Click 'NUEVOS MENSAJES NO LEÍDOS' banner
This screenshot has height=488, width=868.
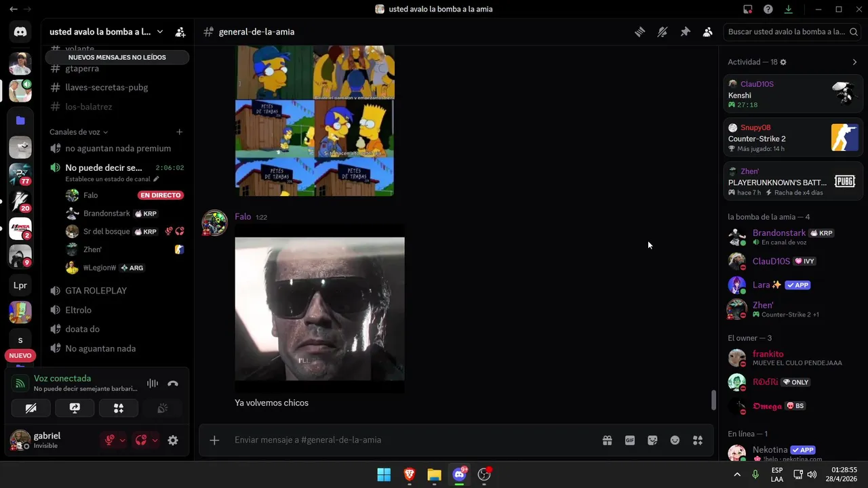click(117, 58)
